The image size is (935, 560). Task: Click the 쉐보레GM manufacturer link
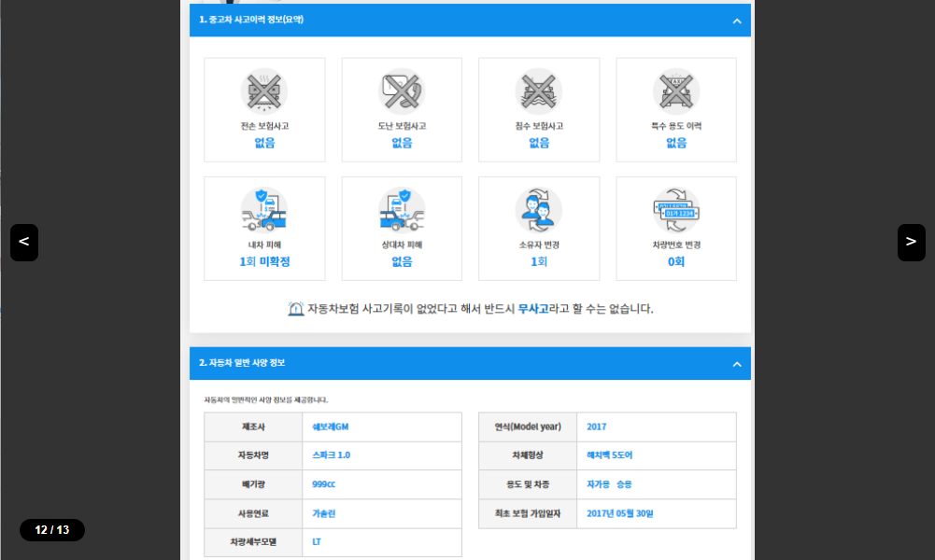[332, 426]
